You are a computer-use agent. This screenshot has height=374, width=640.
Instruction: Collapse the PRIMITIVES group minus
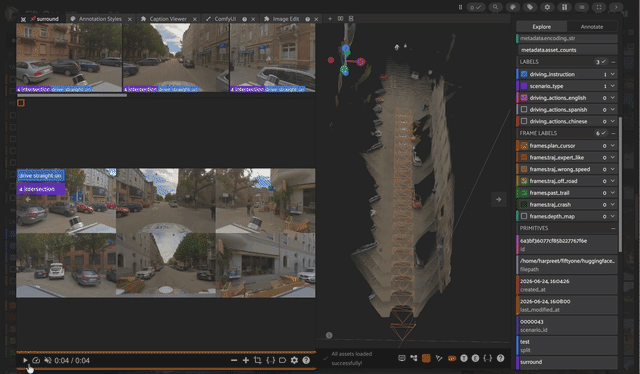613,228
